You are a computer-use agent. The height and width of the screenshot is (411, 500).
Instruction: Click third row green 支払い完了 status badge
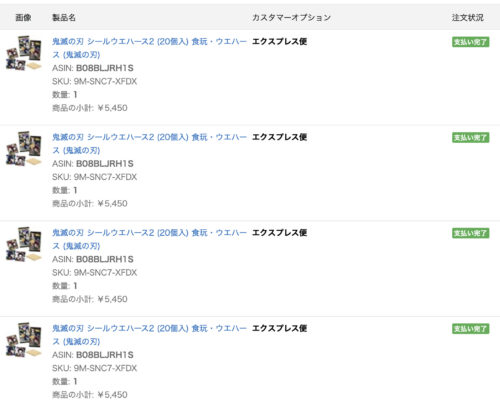point(470,233)
